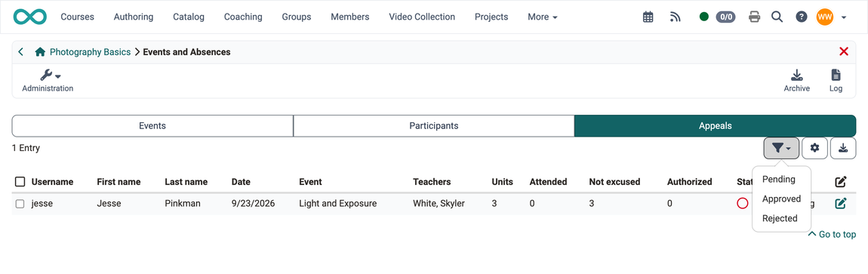Open the Authoring menu item
Image resolution: width=868 pixels, height=274 pixels.
(134, 17)
